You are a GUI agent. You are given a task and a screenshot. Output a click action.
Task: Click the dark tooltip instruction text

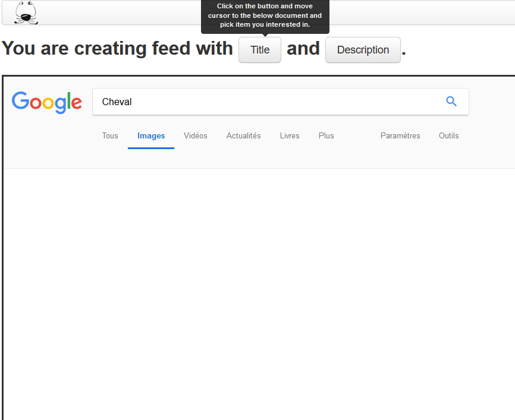265,15
